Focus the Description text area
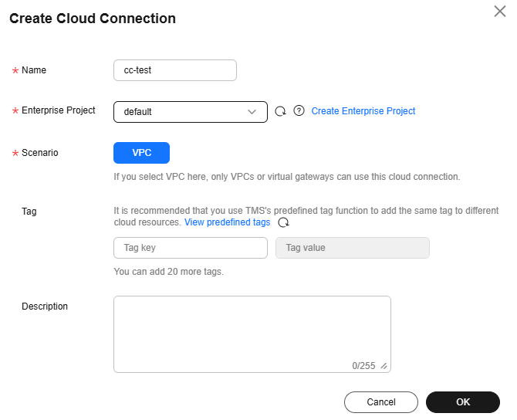 (252, 334)
